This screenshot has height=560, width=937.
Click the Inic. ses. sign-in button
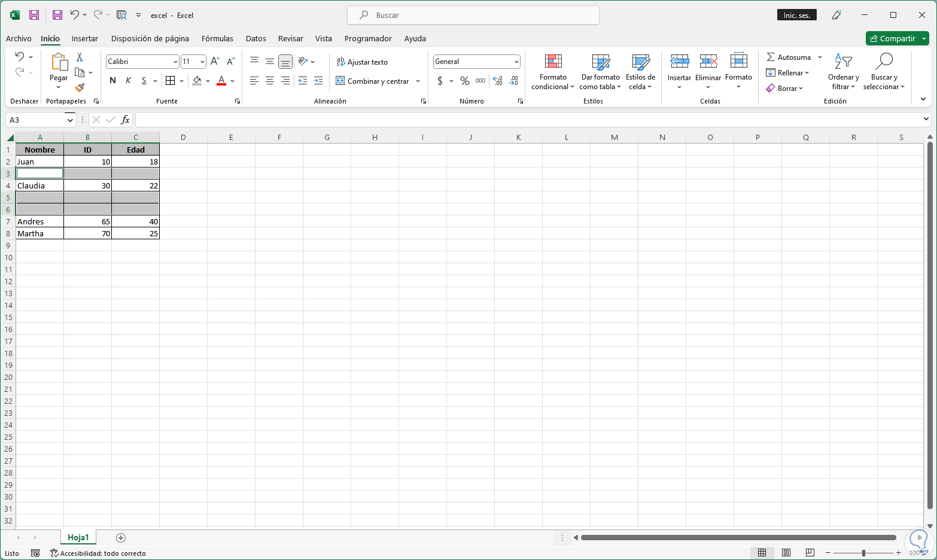(797, 15)
